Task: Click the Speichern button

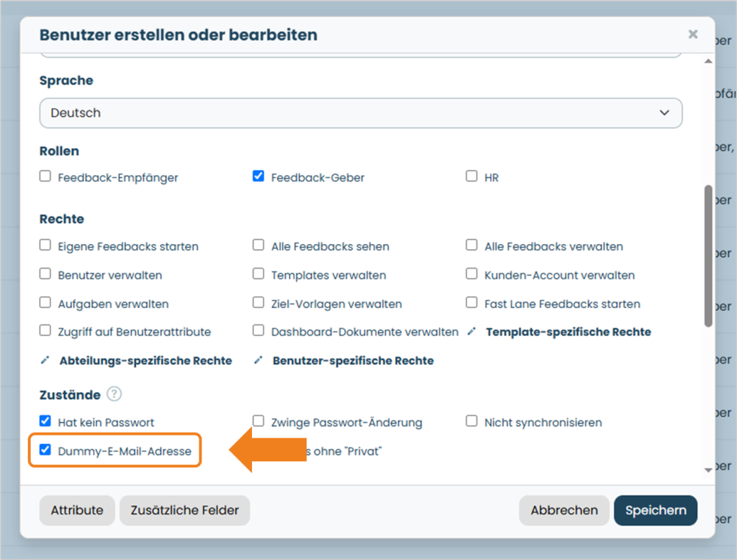Action: coord(656,510)
